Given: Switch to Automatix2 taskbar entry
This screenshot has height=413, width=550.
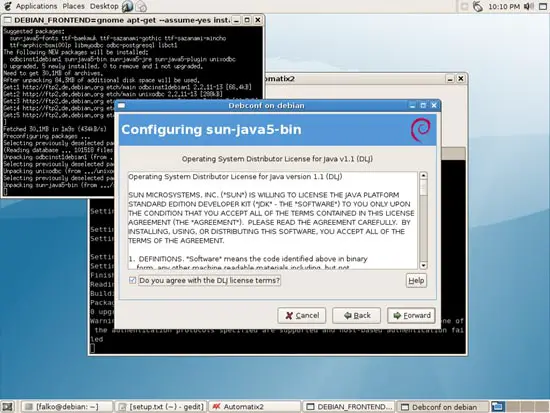Looking at the screenshot, I should (255, 407).
